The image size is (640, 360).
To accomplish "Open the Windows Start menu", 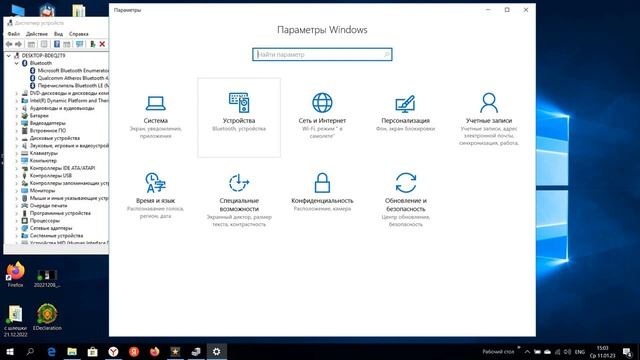I will pyautogui.click(x=9, y=351).
